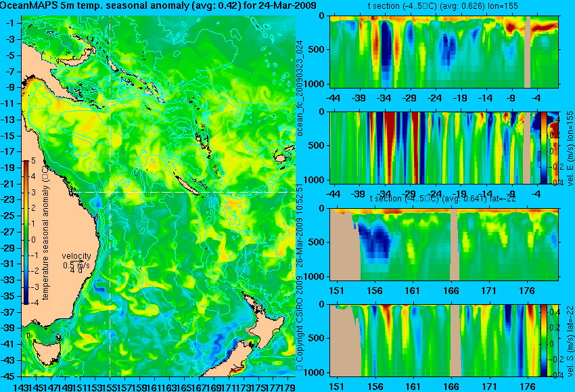Click the vel. E colour bar beside the lon=155 section
This screenshot has height=392, width=575.
coord(543,147)
